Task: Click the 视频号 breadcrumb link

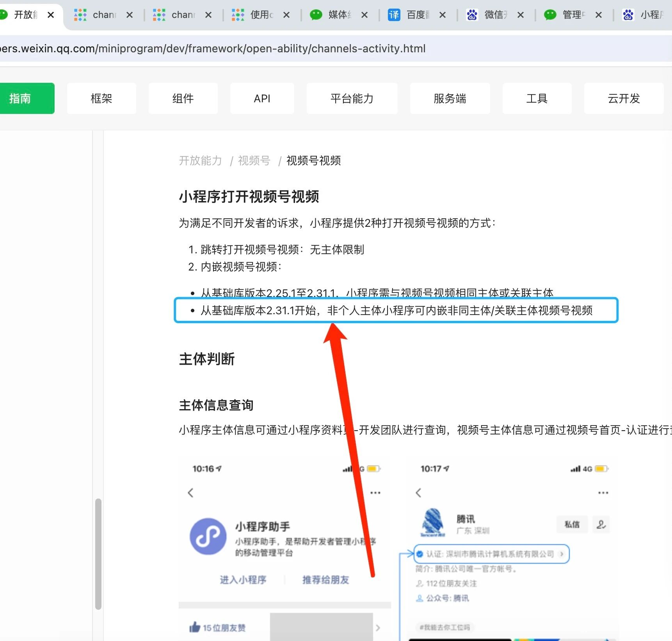Action: [254, 160]
